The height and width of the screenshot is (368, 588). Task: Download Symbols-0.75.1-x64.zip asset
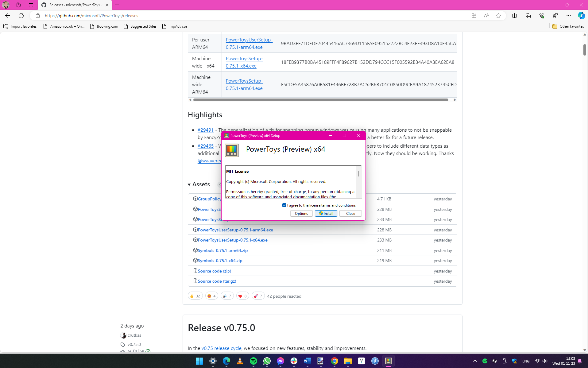tap(220, 261)
